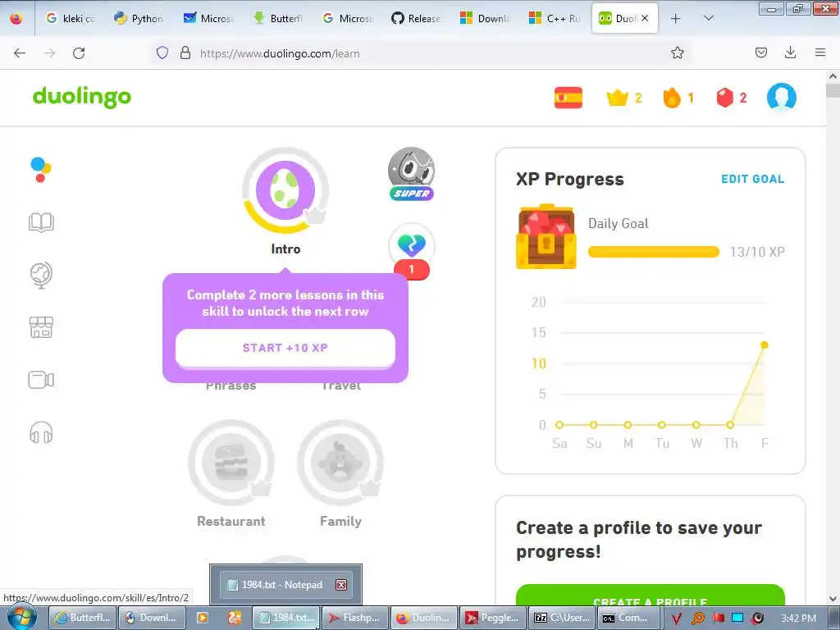This screenshot has height=630, width=840.
Task: Click the daily goal treasure chest
Action: tap(546, 235)
